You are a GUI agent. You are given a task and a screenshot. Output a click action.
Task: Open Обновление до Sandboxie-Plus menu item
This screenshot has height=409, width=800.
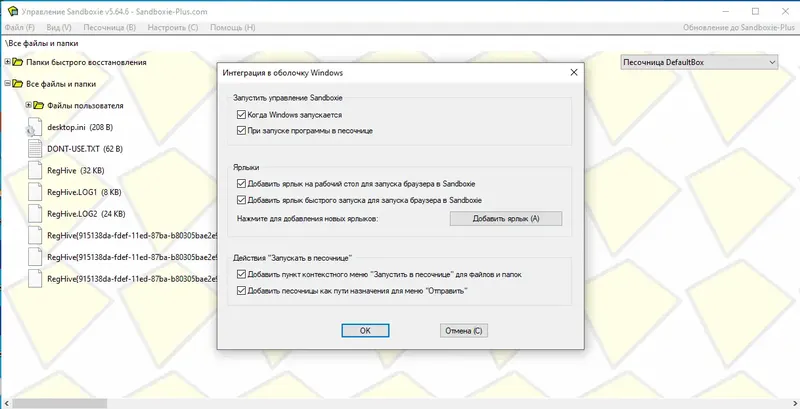(x=739, y=28)
